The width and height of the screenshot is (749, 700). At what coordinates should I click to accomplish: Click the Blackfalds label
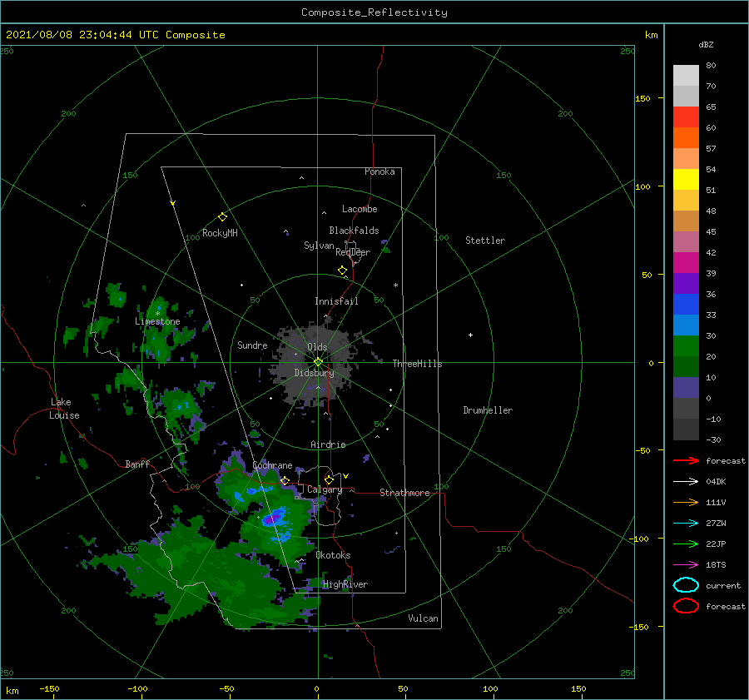(x=354, y=231)
